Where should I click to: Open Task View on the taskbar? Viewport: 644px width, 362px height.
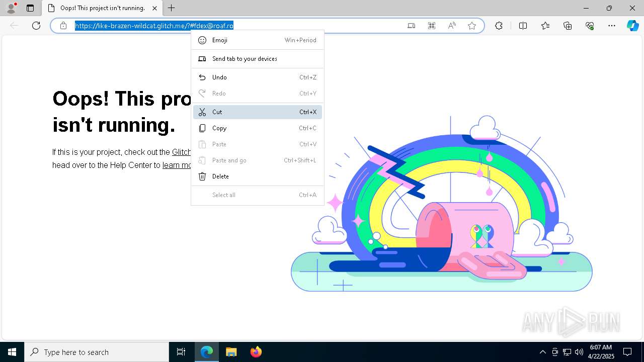click(181, 352)
